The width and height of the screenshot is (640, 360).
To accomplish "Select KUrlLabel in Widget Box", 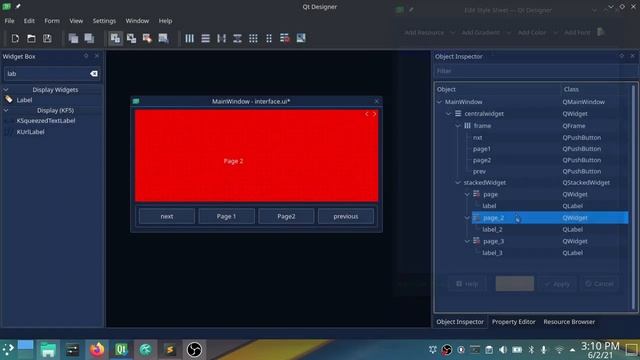I will 31,132.
